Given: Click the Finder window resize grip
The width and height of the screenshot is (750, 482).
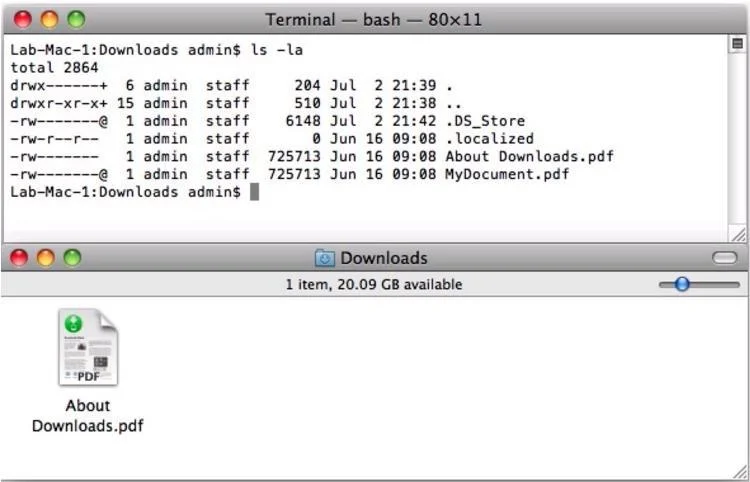Looking at the screenshot, I should (x=739, y=471).
